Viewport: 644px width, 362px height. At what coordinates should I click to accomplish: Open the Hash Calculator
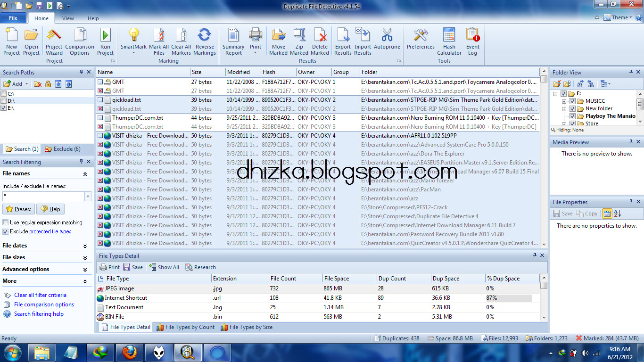(449, 41)
